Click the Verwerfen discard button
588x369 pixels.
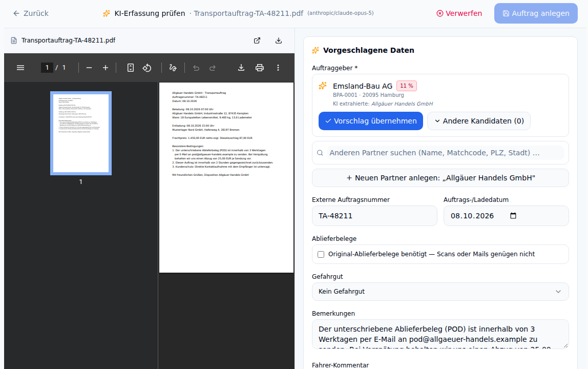point(459,13)
